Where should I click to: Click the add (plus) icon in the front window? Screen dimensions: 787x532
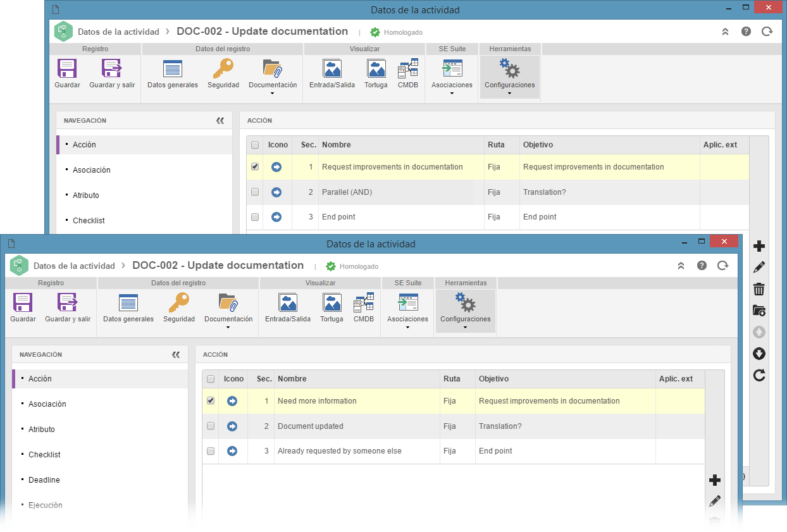coord(715,480)
